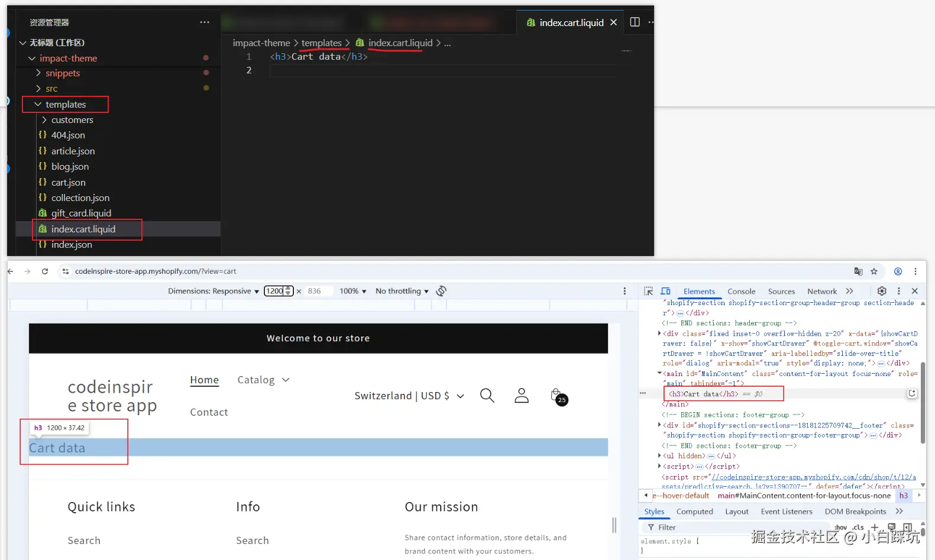Open the account user icon
935x560 pixels.
pos(522,396)
